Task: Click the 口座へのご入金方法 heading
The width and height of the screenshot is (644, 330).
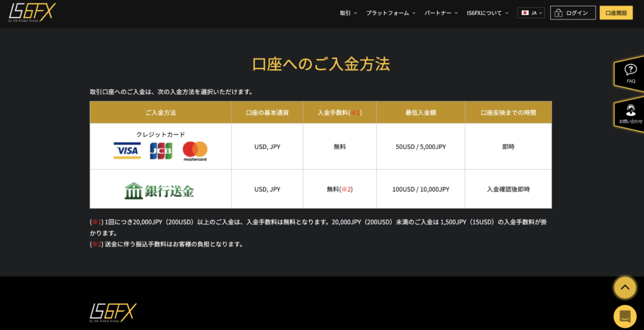Action: [x=321, y=65]
